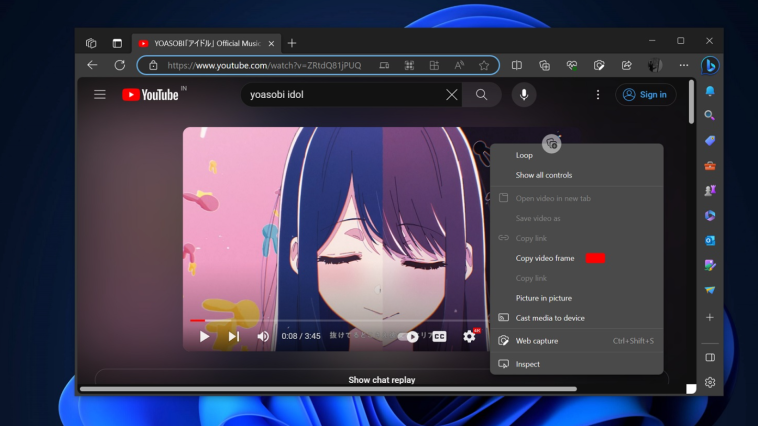This screenshot has height=426, width=758.
Task: Open Collections toolbar icon
Action: [x=544, y=65]
